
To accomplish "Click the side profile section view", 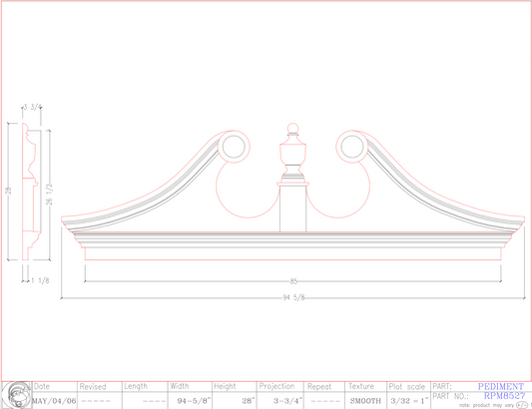I will coord(31,192).
